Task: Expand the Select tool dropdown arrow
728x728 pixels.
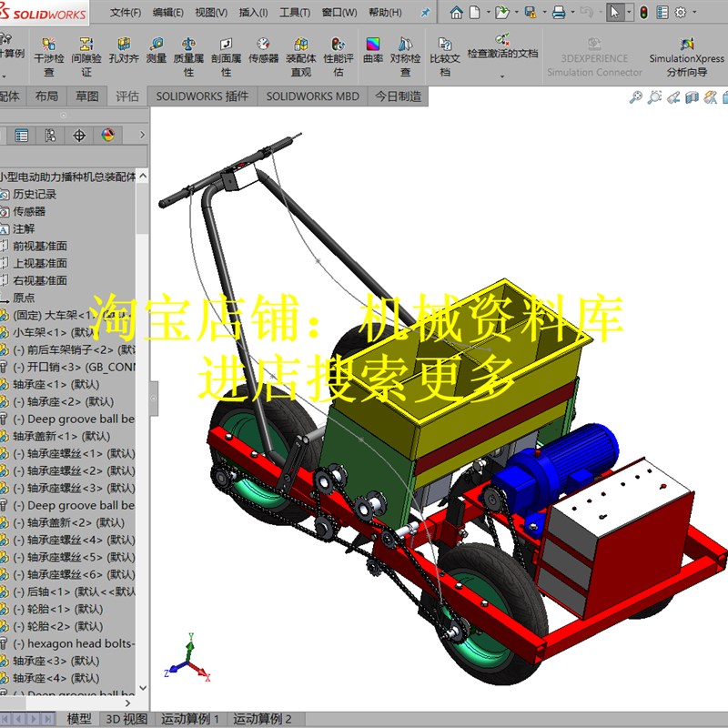Action: click(629, 13)
